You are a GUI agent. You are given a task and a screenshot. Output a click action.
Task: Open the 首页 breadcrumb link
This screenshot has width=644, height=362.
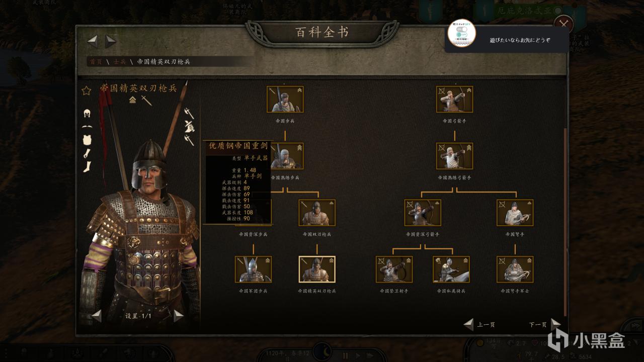click(96, 62)
